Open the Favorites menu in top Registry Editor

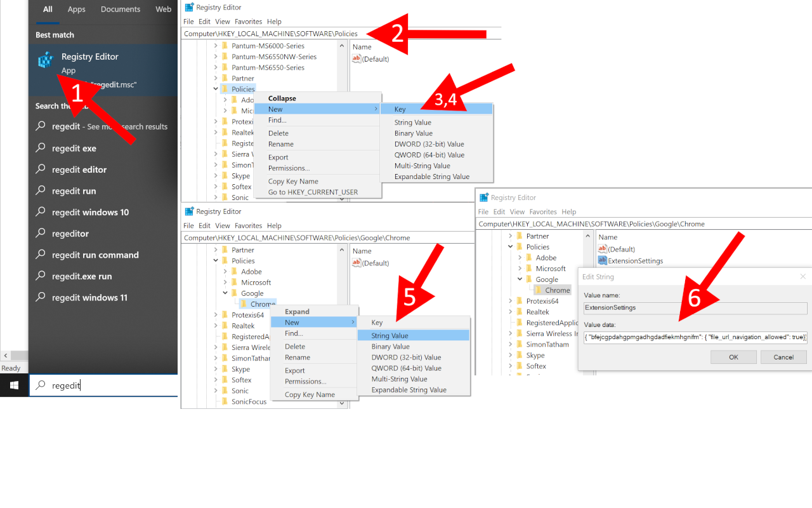point(248,22)
